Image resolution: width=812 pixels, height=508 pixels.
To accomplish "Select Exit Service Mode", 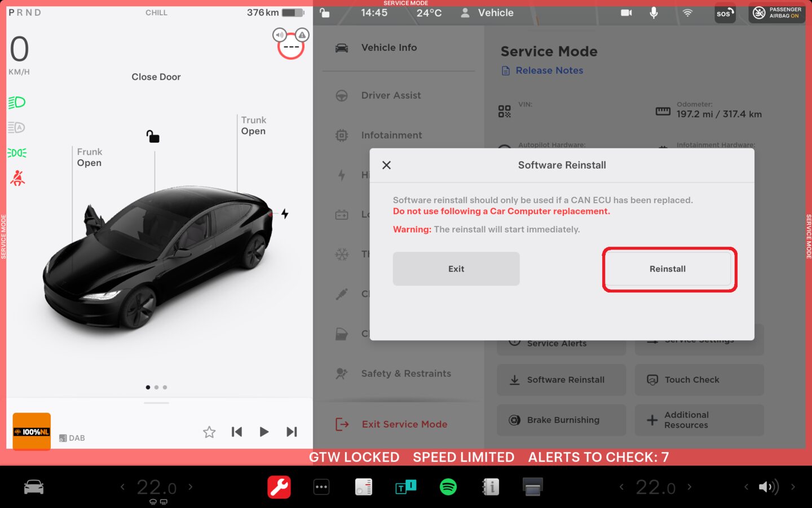I will tap(404, 424).
